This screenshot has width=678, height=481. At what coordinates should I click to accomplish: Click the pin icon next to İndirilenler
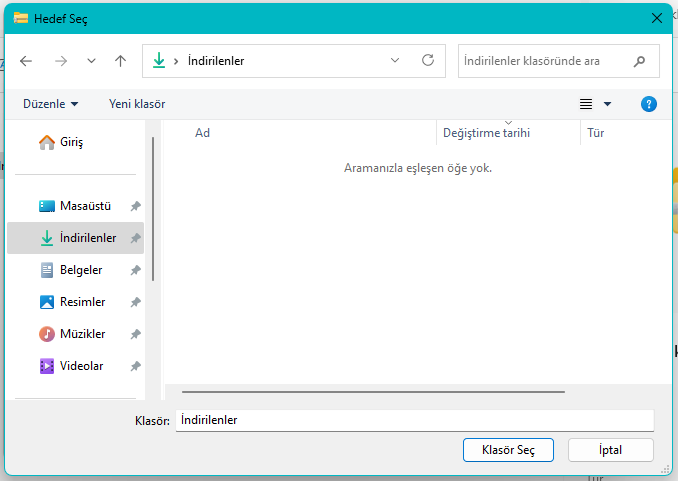click(136, 238)
